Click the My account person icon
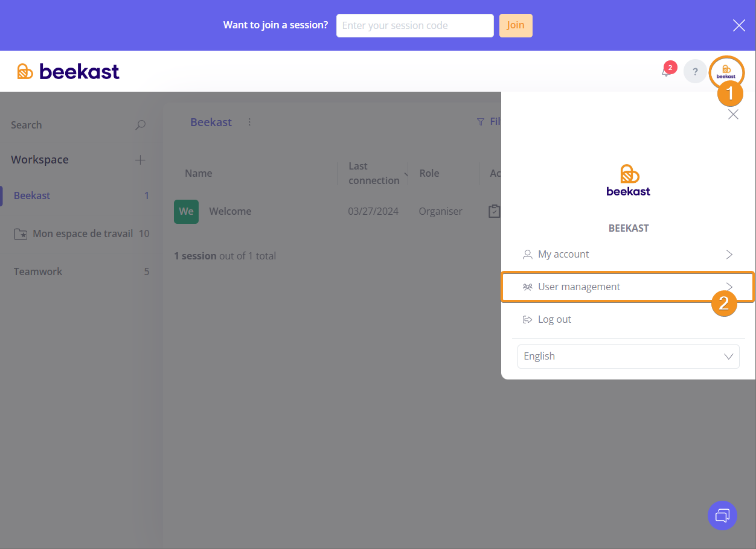Viewport: 756px width, 549px height. pyautogui.click(x=527, y=255)
